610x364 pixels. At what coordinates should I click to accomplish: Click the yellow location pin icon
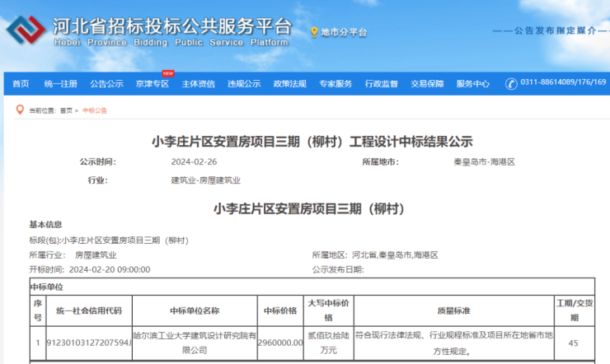point(314,32)
